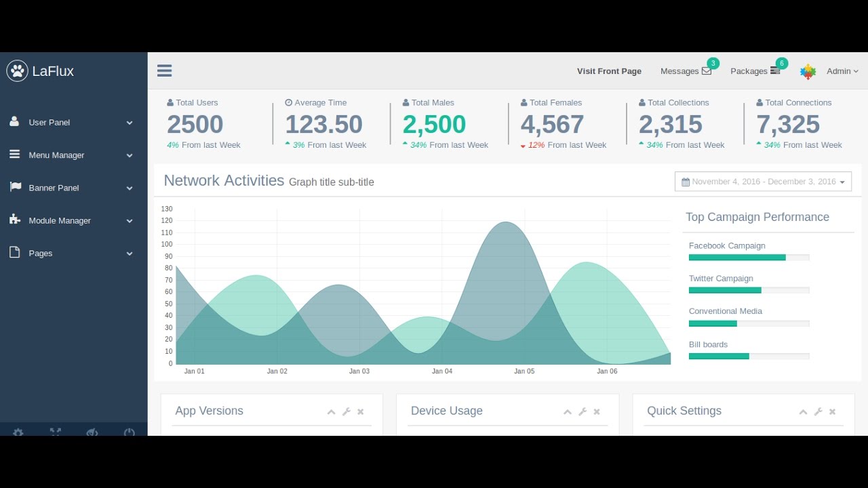Click the Bill boards progress bar

click(749, 356)
